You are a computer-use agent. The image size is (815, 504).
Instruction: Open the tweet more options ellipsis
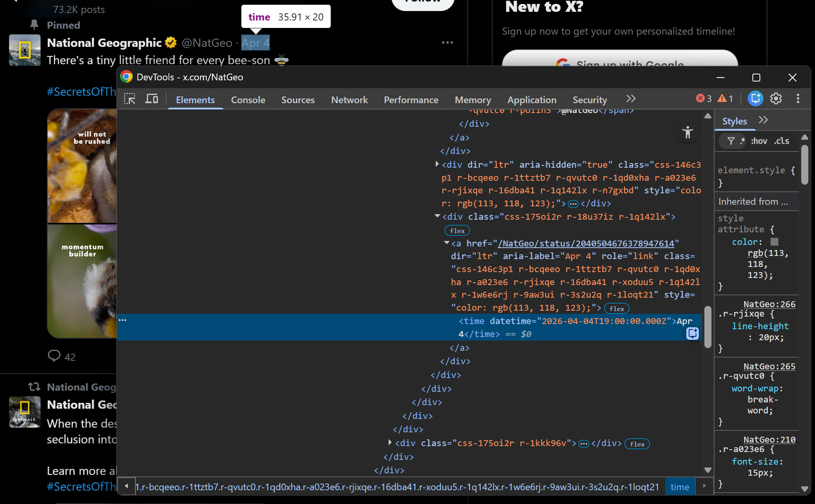(x=447, y=43)
